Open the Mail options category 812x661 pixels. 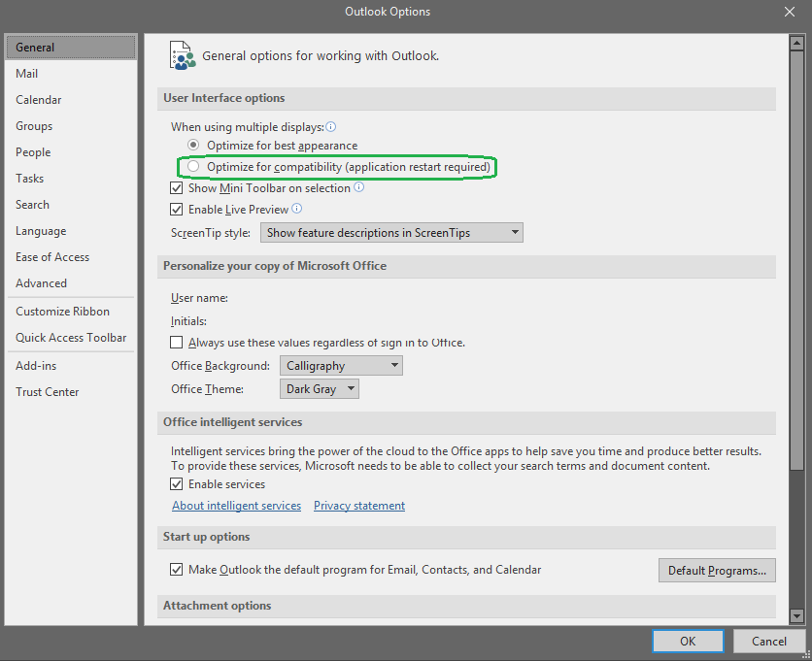point(71,74)
